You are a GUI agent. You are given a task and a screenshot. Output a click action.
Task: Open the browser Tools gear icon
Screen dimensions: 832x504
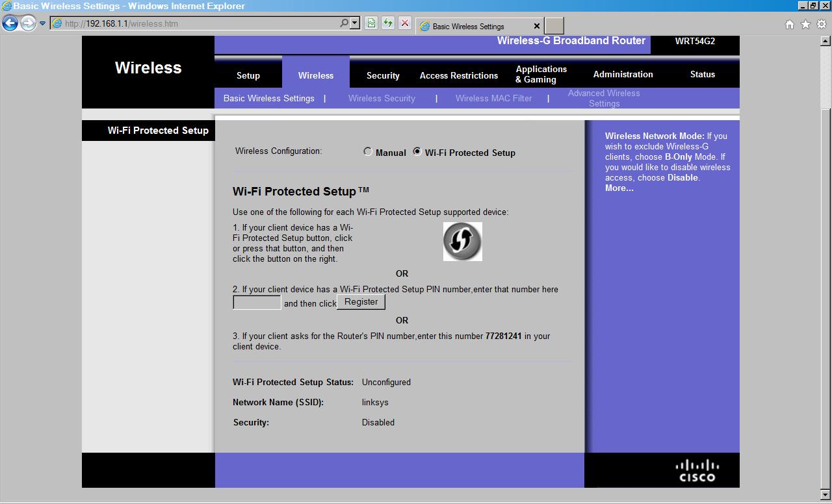[821, 25]
